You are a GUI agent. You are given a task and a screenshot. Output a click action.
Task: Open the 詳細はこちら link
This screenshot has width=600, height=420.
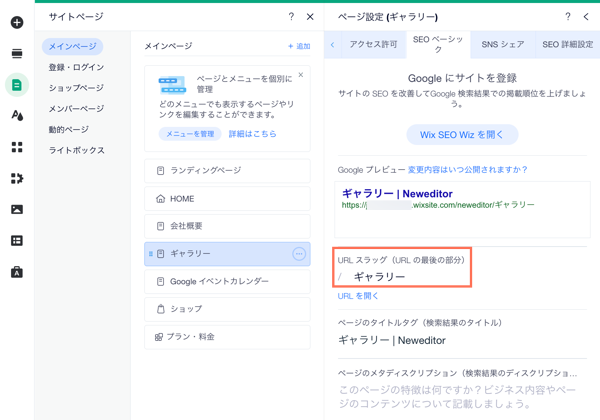click(253, 134)
